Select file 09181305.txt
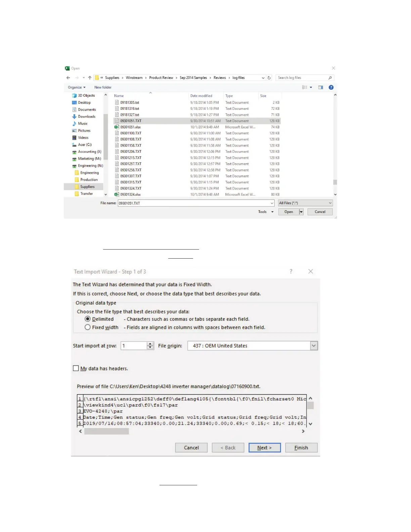411x532 pixels. click(x=197, y=102)
